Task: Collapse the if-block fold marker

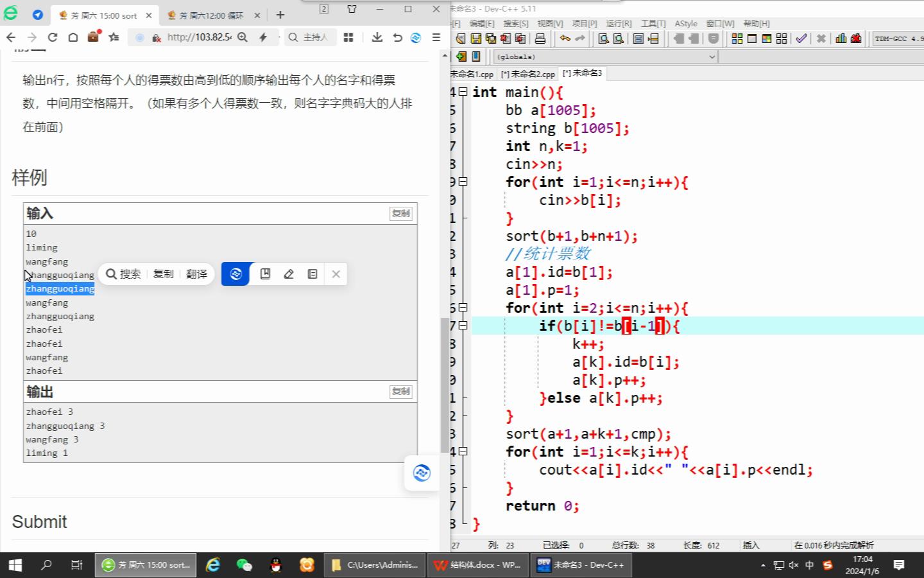Action: point(463,326)
